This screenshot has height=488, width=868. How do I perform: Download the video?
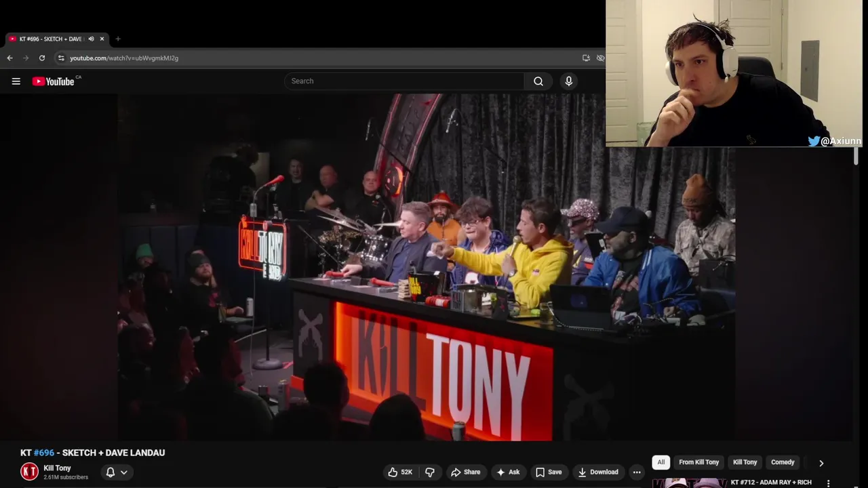(x=598, y=472)
